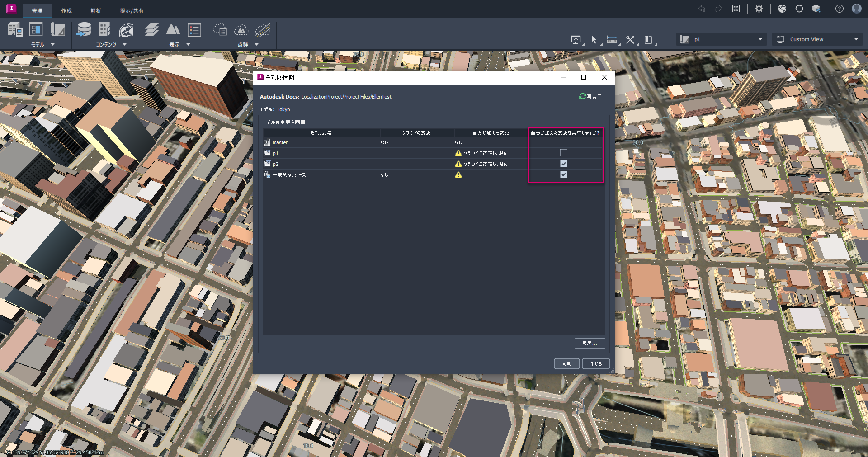
Task: Expand the モデル group dropdown arrow
Action: tap(53, 45)
